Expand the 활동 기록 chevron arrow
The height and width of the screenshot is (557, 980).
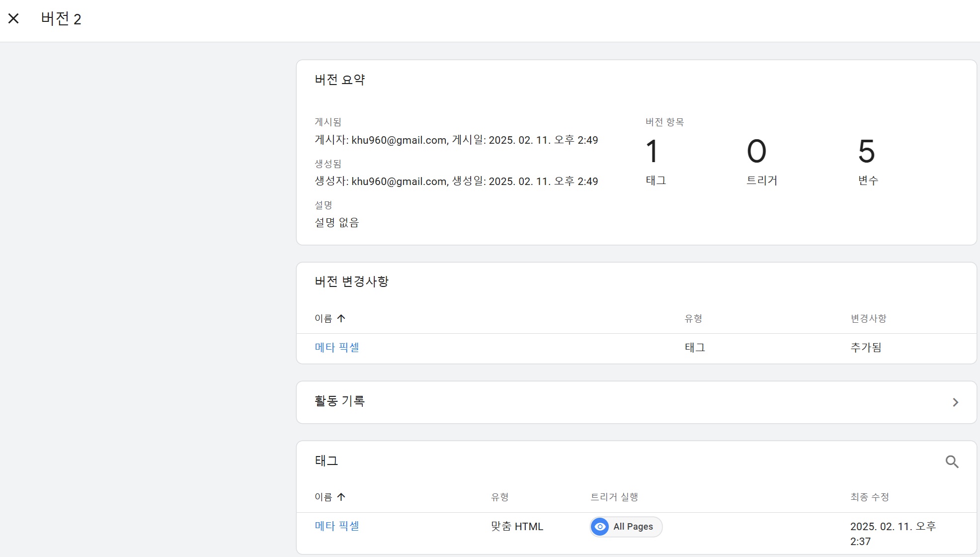point(955,402)
